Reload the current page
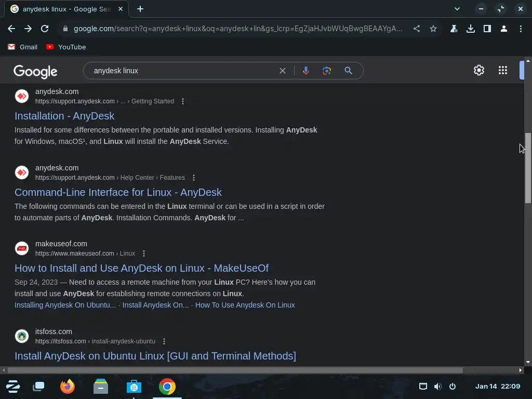Viewport: 532px width, 399px height. [45, 29]
